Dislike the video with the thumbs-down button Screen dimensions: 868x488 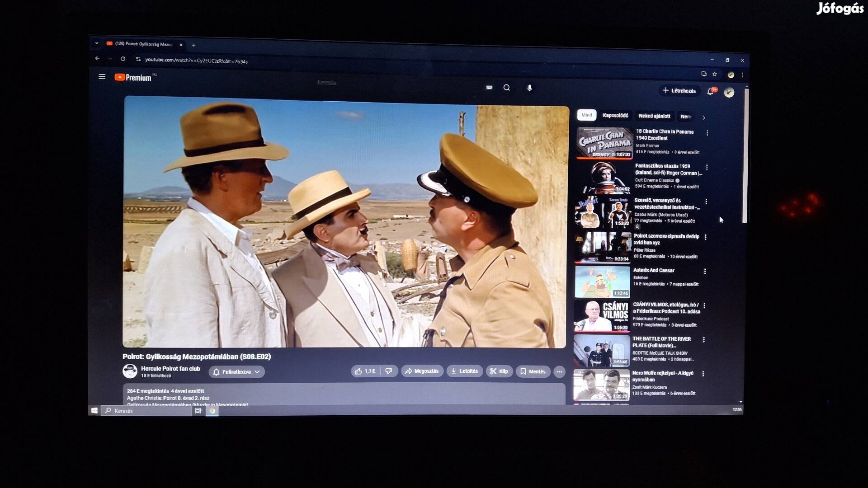tap(389, 371)
